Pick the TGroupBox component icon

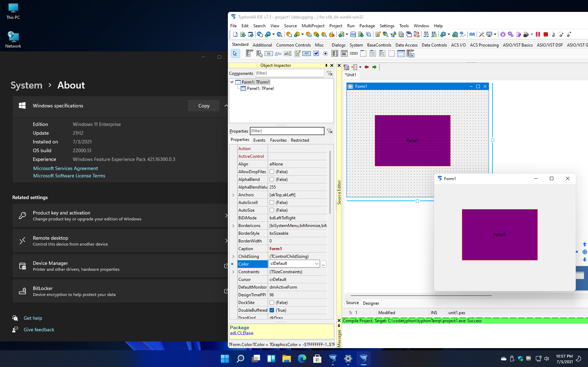[363, 54]
